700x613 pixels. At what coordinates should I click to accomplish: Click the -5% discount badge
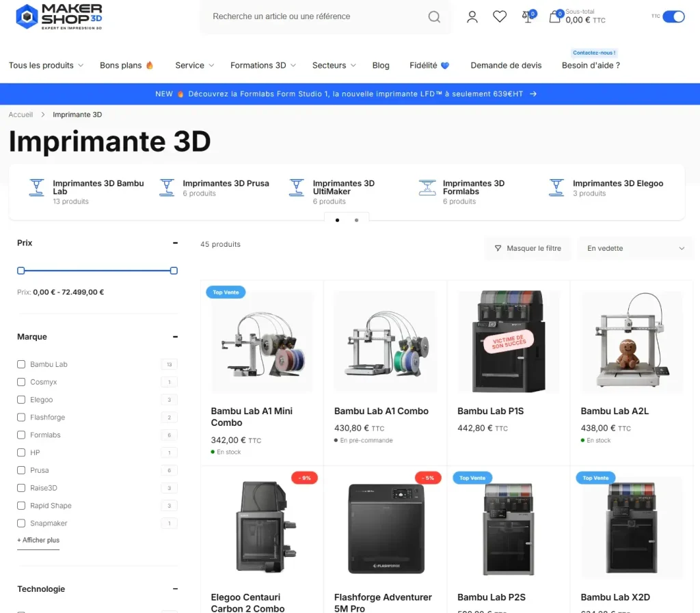pos(428,478)
